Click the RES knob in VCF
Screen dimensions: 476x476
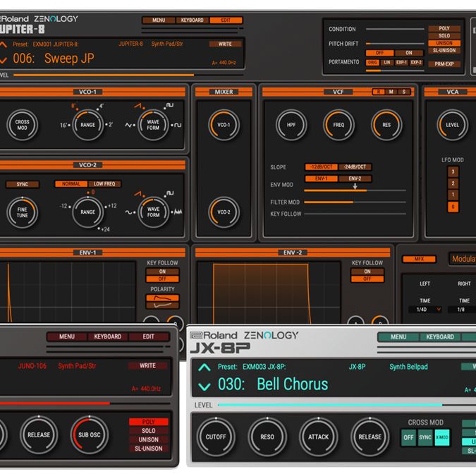pyautogui.click(x=386, y=125)
